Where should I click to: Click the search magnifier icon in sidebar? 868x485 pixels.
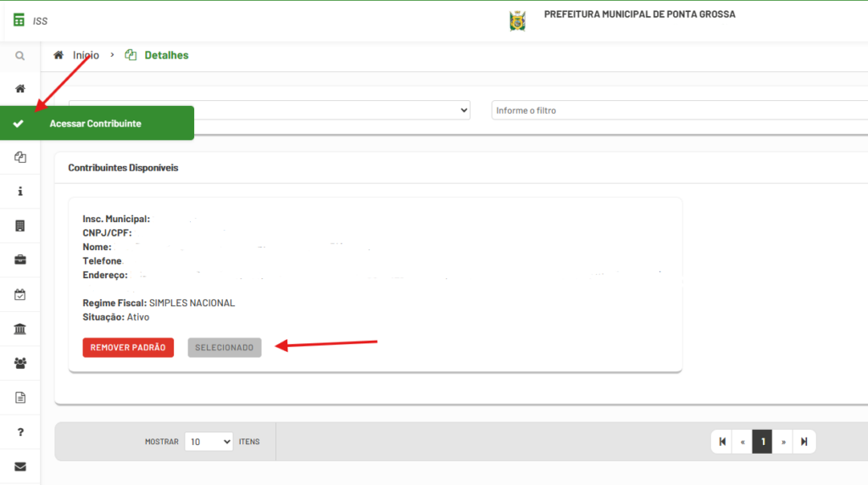(20, 55)
